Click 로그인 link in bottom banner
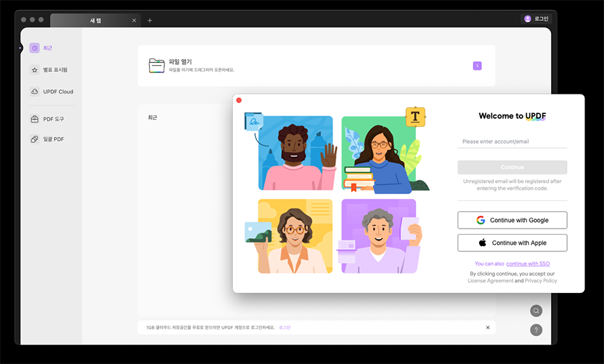604x364 pixels. 285,327
